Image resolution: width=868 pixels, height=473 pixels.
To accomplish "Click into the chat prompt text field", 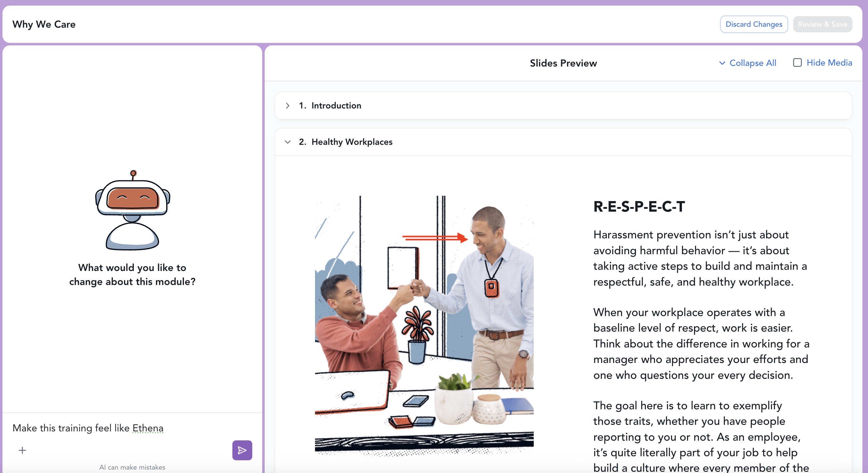I will [x=132, y=428].
